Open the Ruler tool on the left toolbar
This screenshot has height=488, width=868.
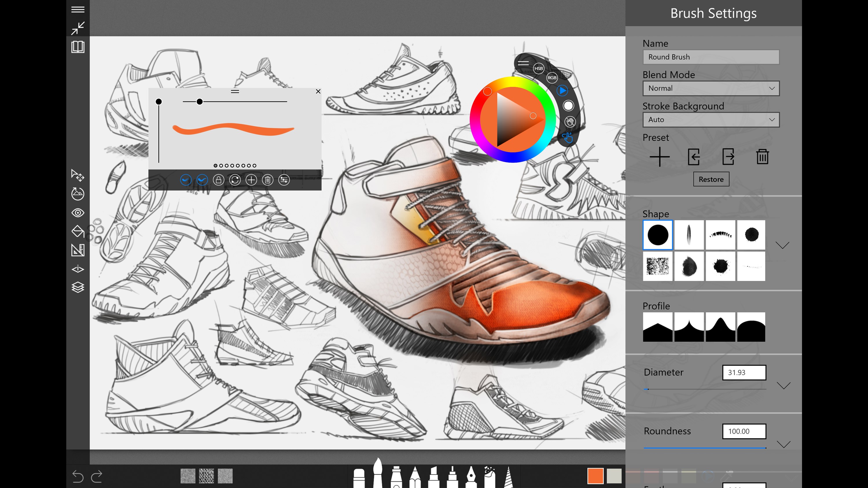78,250
